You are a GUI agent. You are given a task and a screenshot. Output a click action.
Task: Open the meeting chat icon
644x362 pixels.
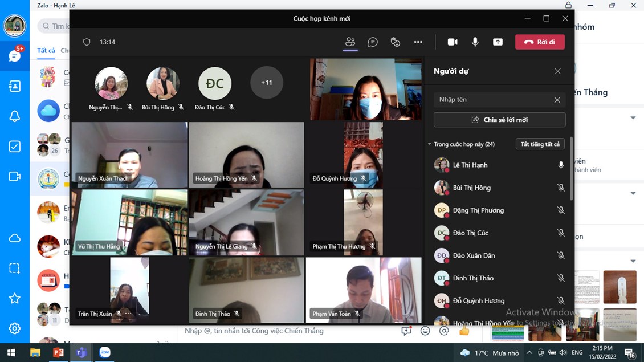[x=373, y=42]
